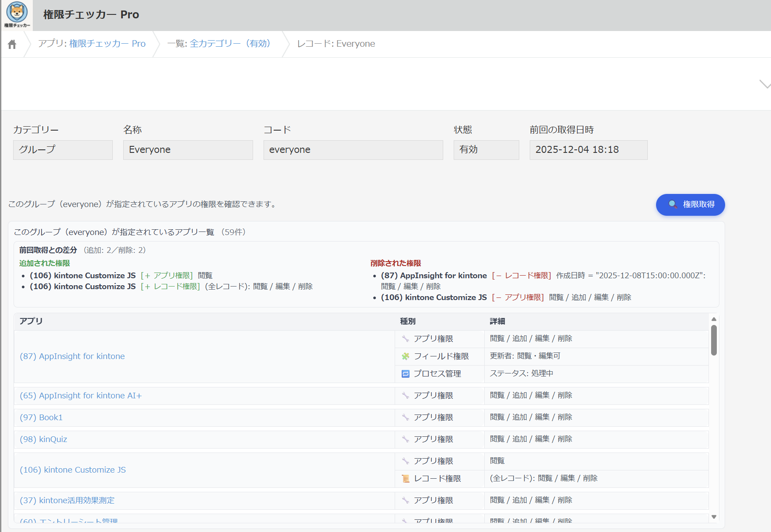
Task: Click the green puzzle icon beside フィールド権限
Action: click(406, 356)
